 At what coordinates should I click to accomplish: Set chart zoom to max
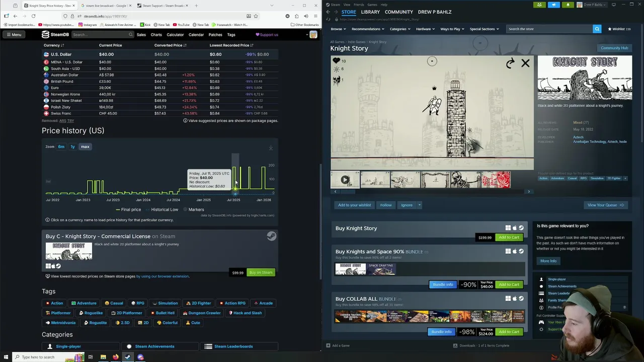(x=85, y=147)
